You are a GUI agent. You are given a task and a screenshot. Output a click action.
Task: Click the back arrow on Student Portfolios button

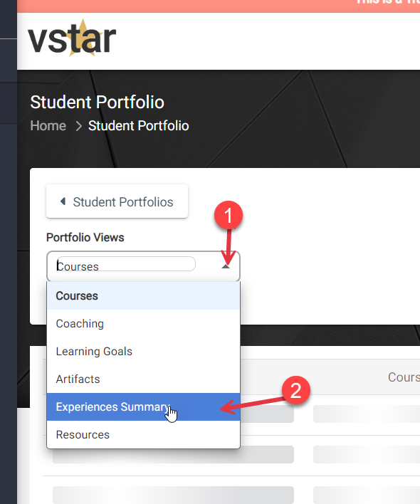(63, 201)
